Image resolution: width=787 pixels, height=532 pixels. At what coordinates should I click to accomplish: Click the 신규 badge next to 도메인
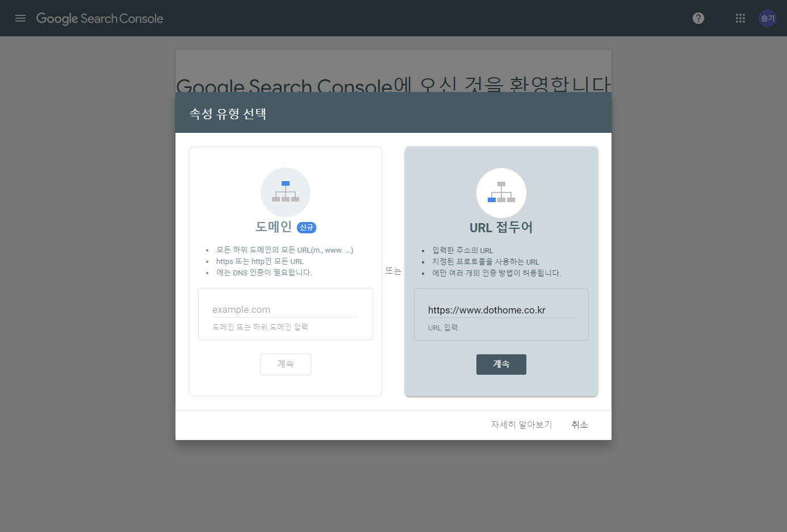tap(307, 227)
